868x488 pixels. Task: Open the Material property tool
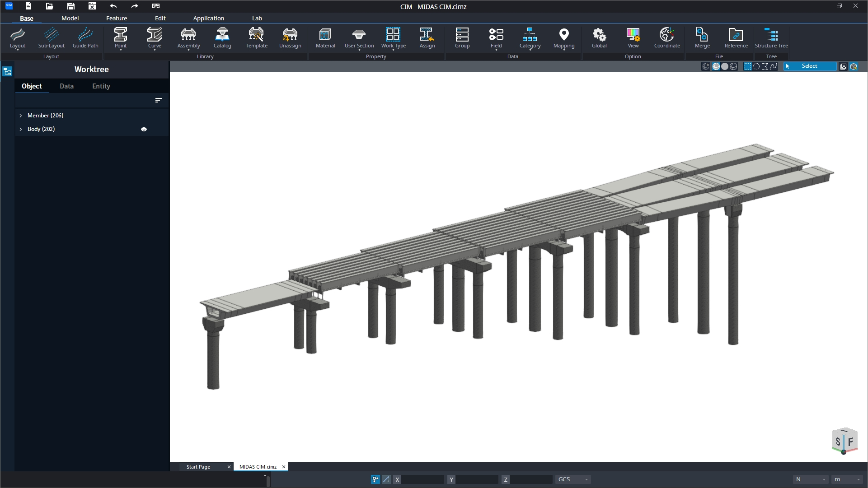(325, 38)
